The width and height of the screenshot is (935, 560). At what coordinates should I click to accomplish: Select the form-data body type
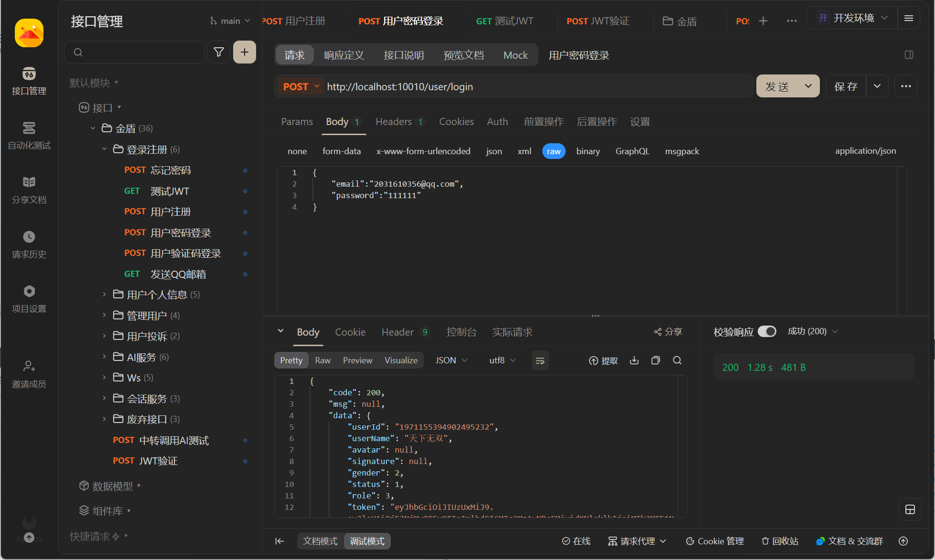[x=341, y=151]
